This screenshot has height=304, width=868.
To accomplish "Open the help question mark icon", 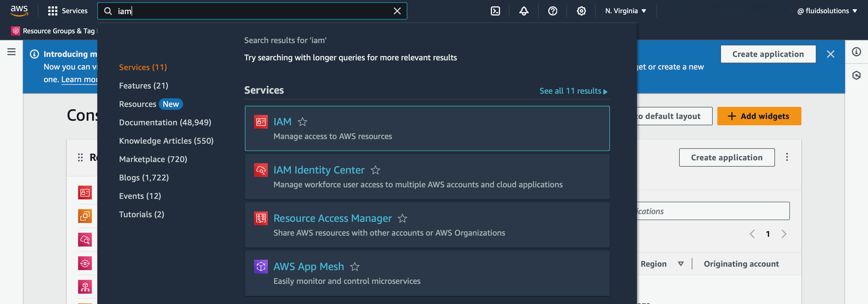I will click(x=552, y=11).
